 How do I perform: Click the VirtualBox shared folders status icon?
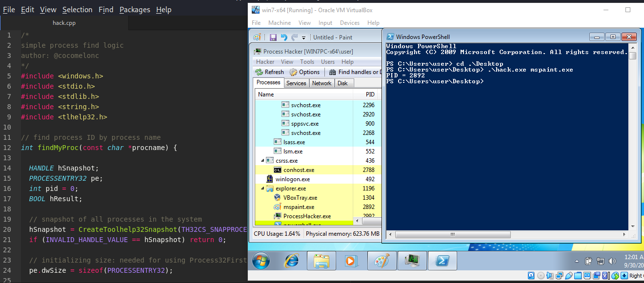pyautogui.click(x=578, y=276)
